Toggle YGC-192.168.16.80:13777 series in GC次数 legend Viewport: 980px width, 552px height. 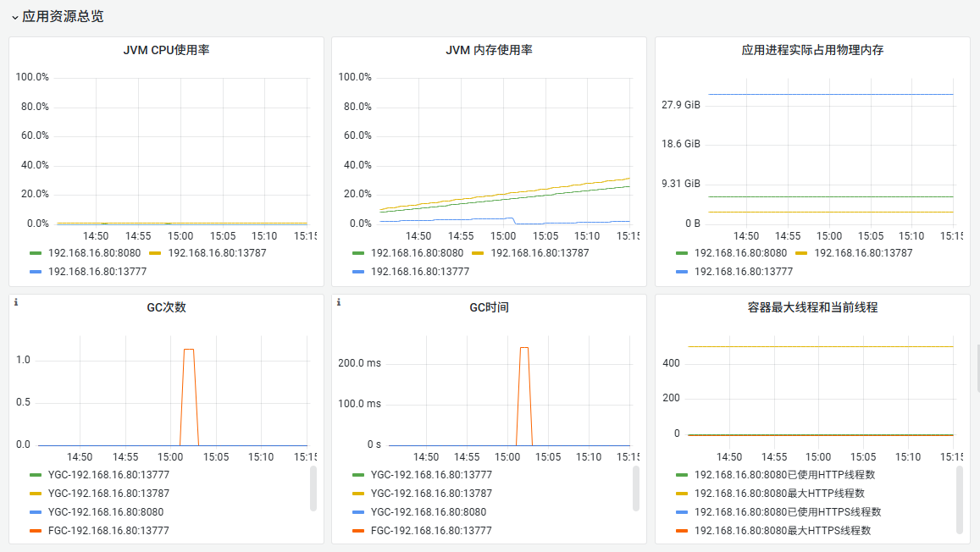coord(108,475)
